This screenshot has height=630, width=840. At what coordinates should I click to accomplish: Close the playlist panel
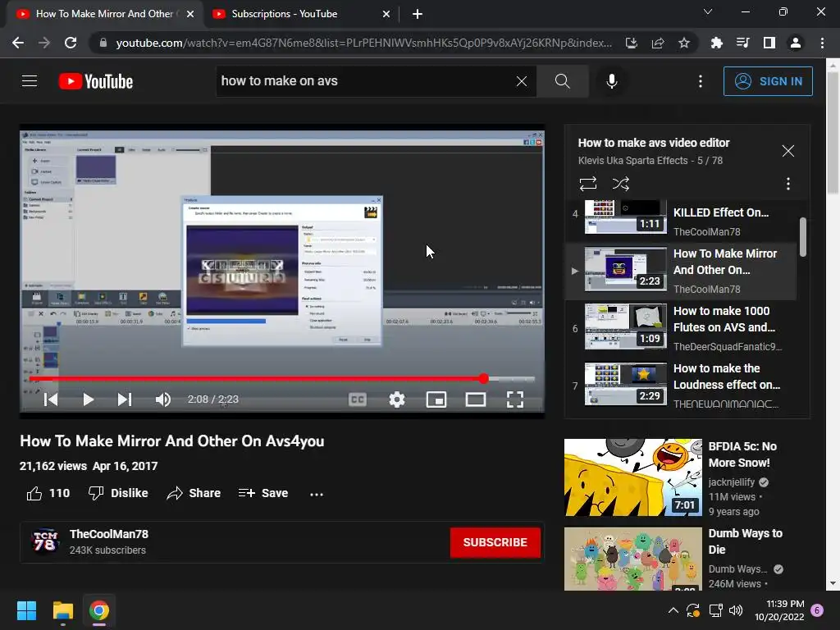point(787,151)
